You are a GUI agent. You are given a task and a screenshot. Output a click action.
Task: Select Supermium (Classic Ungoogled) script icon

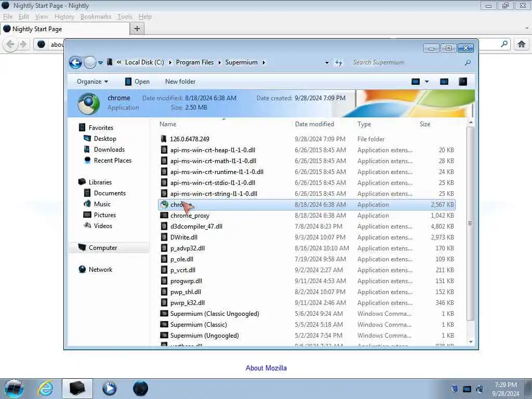(x=164, y=313)
